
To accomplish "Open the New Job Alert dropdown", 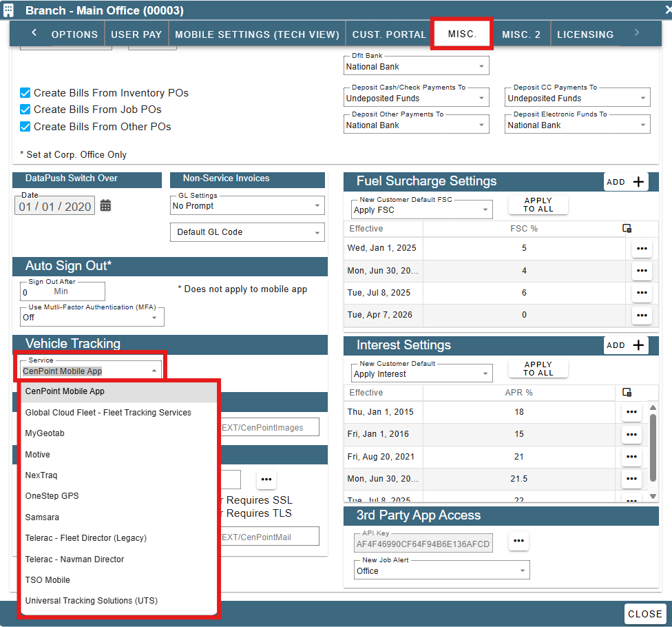I will 441,571.
